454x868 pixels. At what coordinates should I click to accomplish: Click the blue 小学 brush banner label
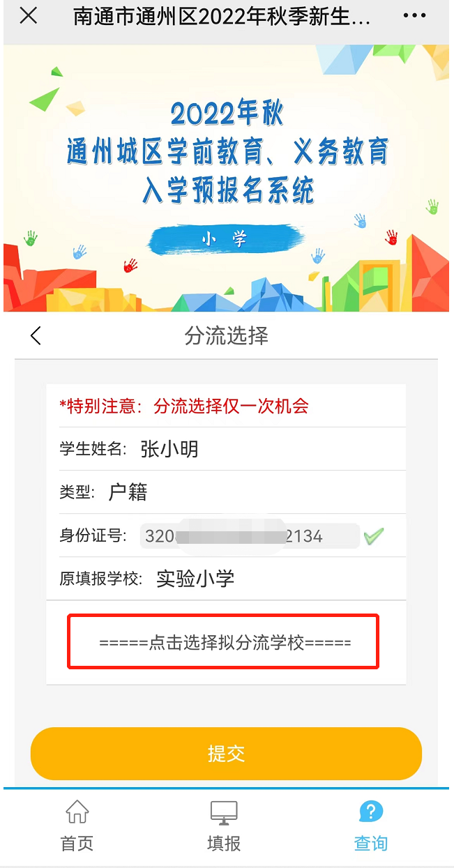click(x=225, y=239)
